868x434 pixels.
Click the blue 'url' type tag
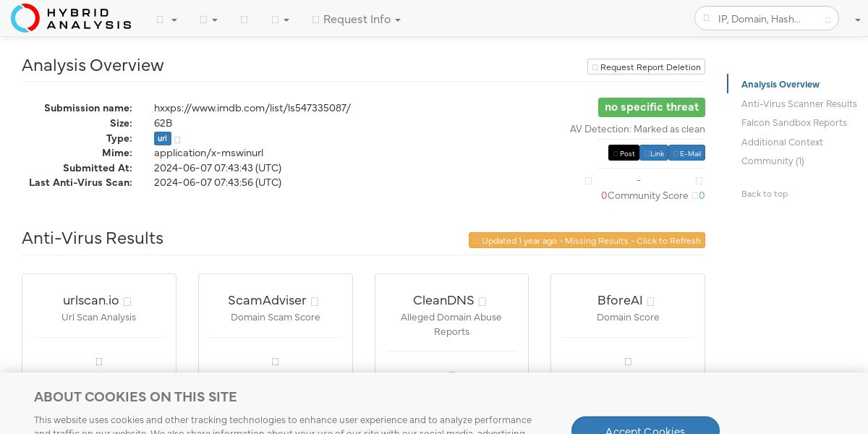162,138
